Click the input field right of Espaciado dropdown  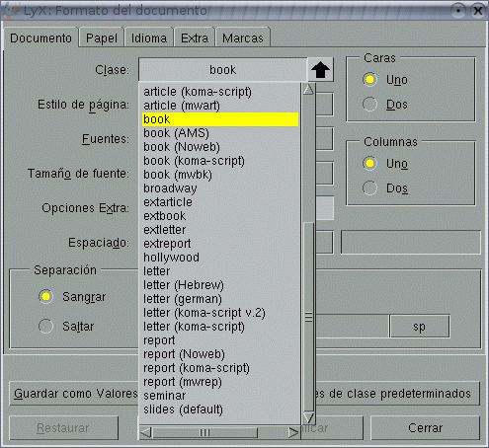[411, 243]
